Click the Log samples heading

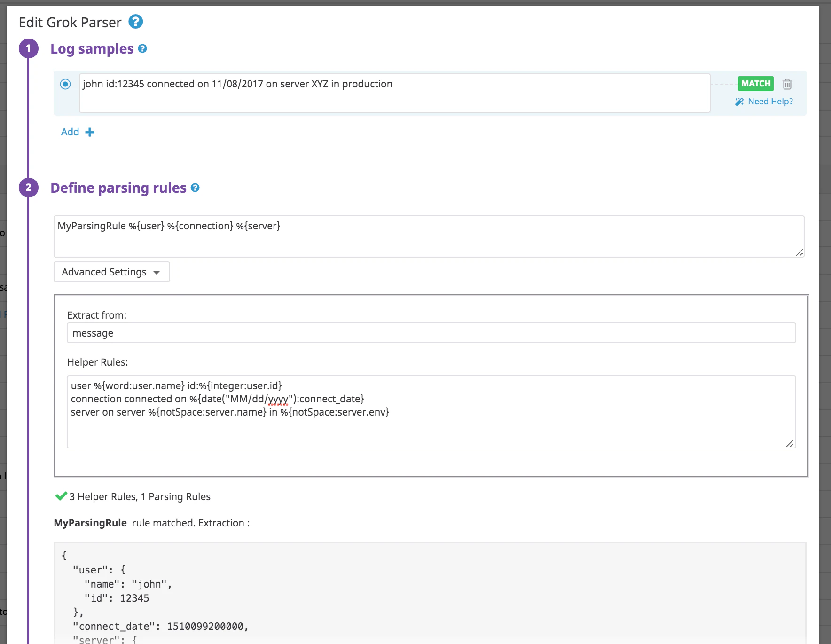coord(92,49)
